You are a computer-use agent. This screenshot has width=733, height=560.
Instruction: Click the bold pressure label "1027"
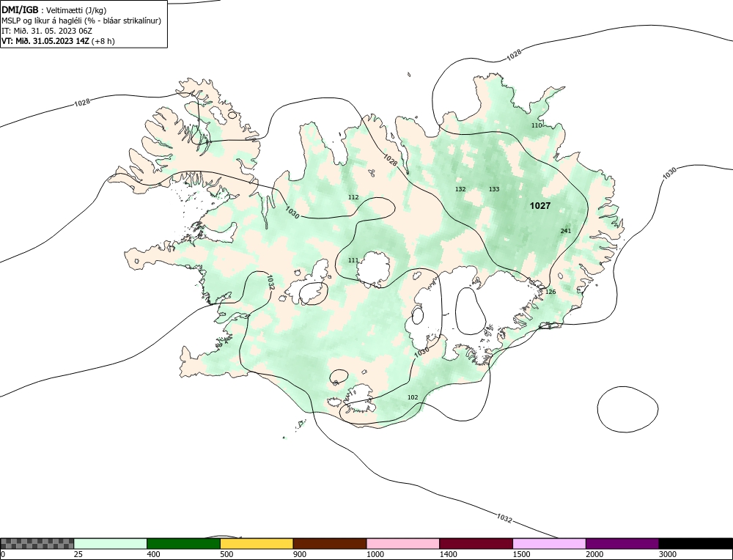coord(540,206)
